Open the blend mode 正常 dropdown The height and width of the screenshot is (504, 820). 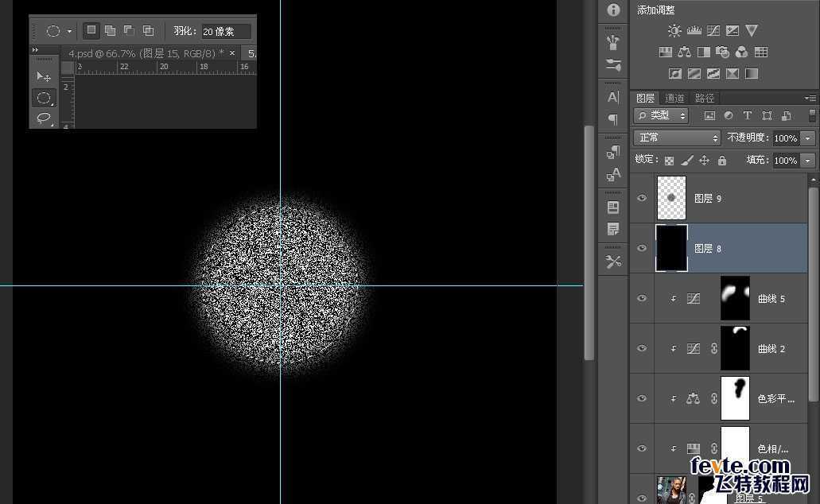pos(676,138)
